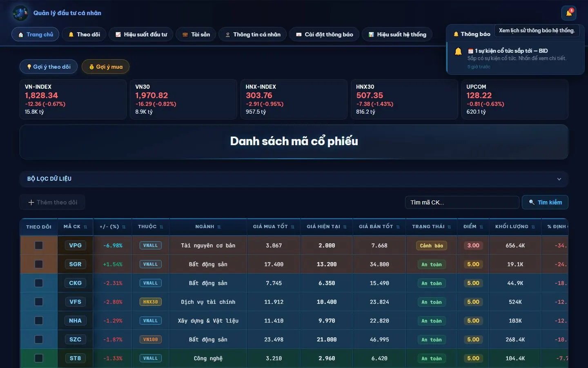Screen dimensions: 588x368
Task: Click the Tìm kiếm search button
Action: [x=545, y=202]
